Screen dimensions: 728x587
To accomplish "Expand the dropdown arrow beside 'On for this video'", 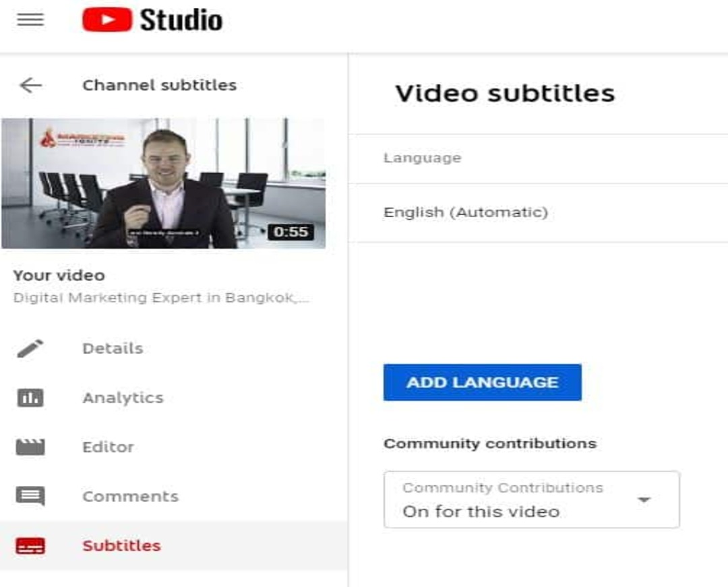I will pyautogui.click(x=644, y=499).
